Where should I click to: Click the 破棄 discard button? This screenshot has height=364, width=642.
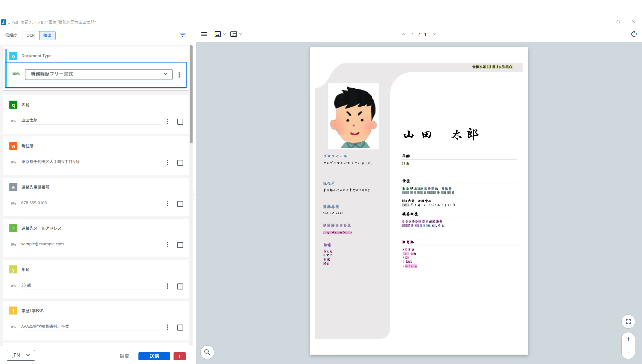[x=124, y=356]
